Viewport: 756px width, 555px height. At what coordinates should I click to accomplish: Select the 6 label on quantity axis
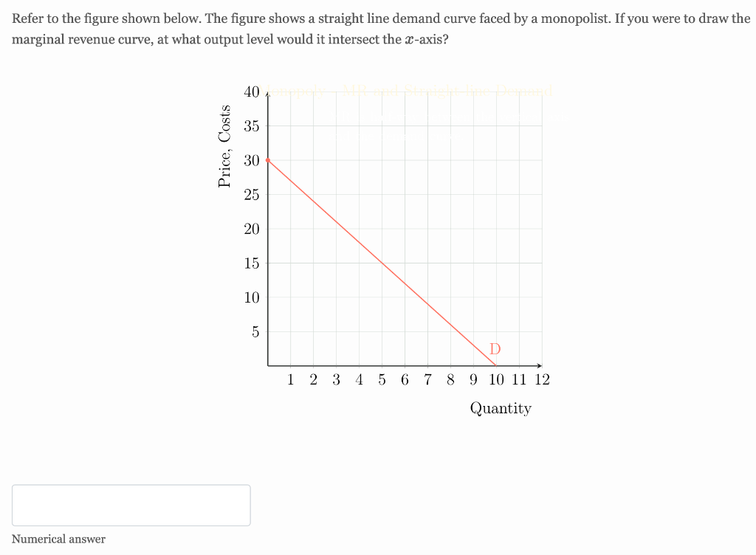tap(405, 379)
